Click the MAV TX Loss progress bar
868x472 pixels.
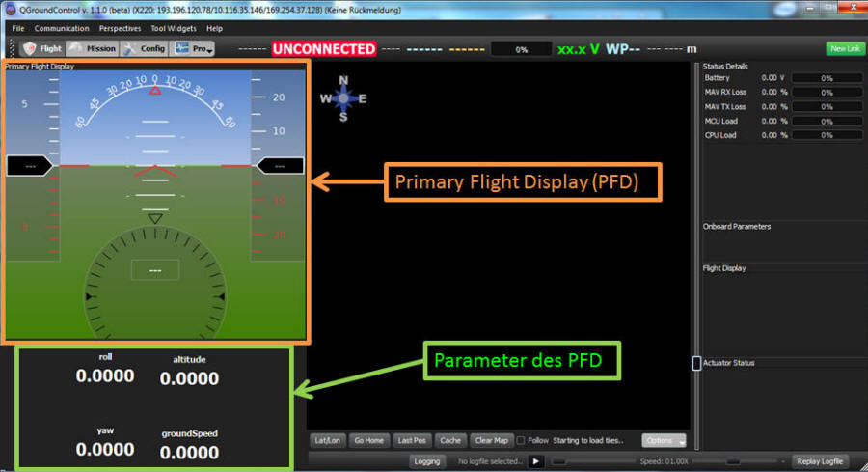[827, 106]
